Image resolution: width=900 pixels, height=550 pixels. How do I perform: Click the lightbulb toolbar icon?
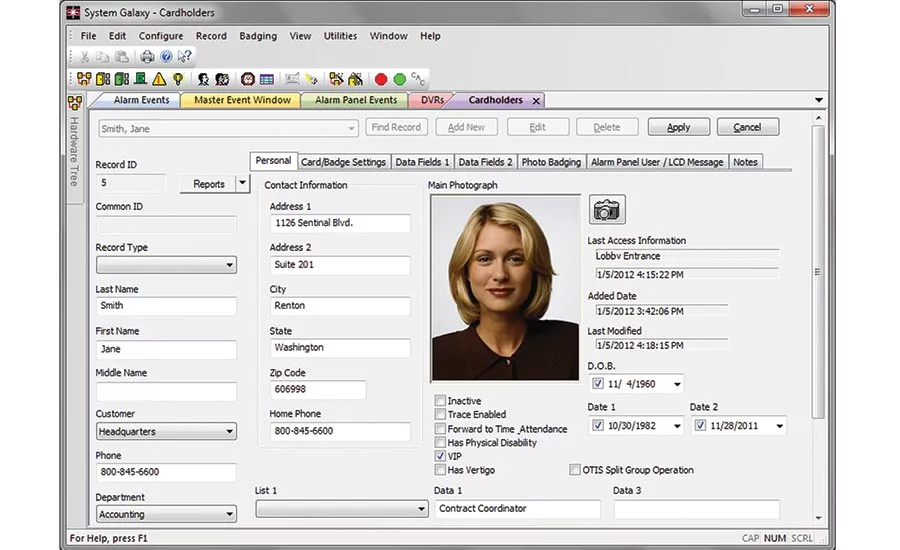pyautogui.click(x=178, y=79)
